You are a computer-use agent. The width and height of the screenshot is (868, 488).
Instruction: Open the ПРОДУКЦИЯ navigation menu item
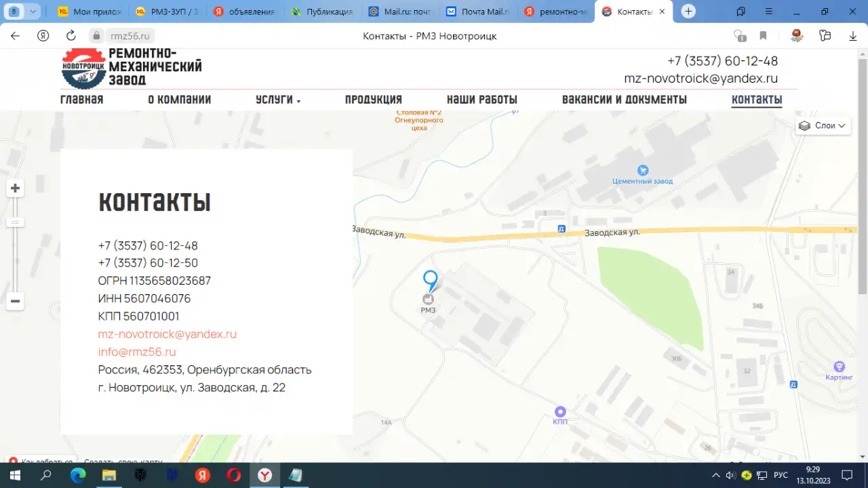373,99
